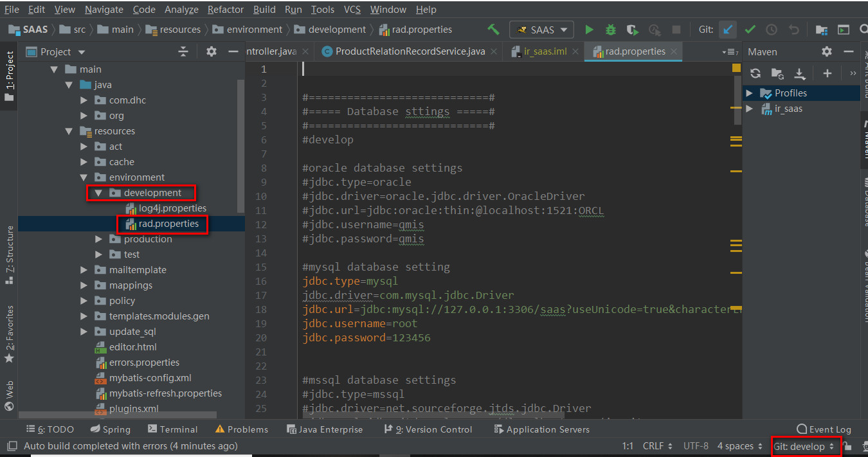868x457 pixels.
Task: Open the Terminal tool window
Action: pos(172,429)
